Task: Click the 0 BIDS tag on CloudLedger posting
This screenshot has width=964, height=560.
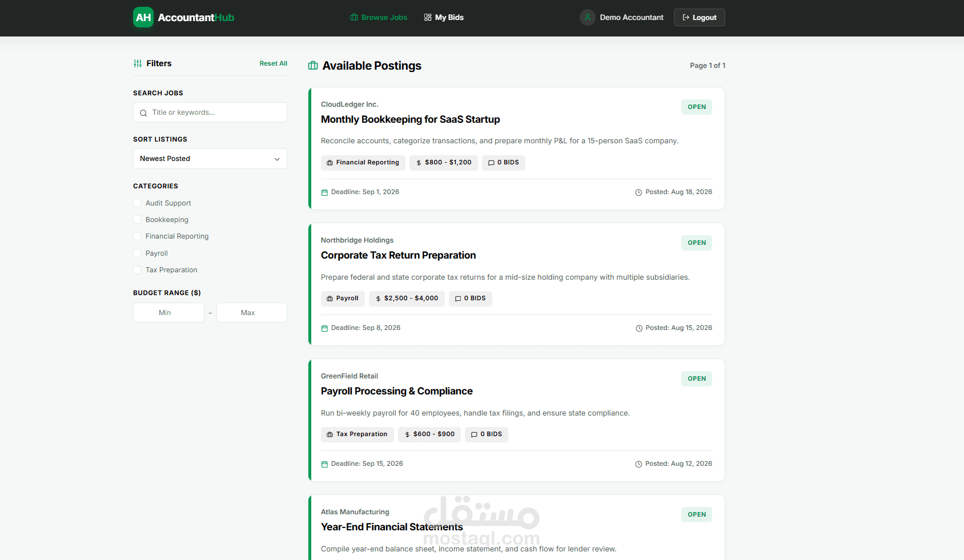Action: (504, 163)
